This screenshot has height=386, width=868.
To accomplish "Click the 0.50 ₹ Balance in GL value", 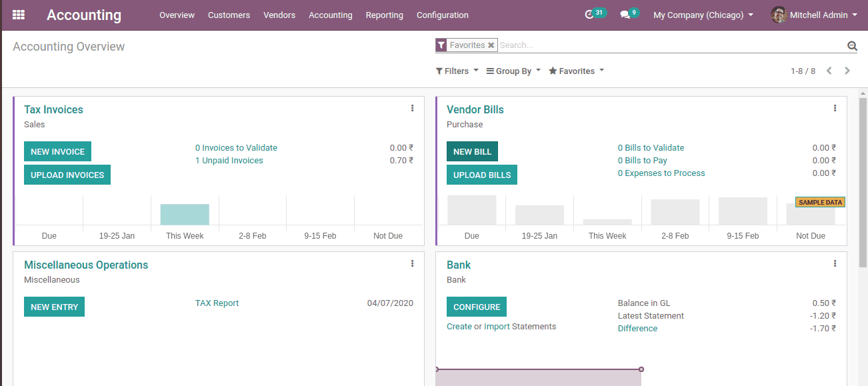I will [x=824, y=303].
